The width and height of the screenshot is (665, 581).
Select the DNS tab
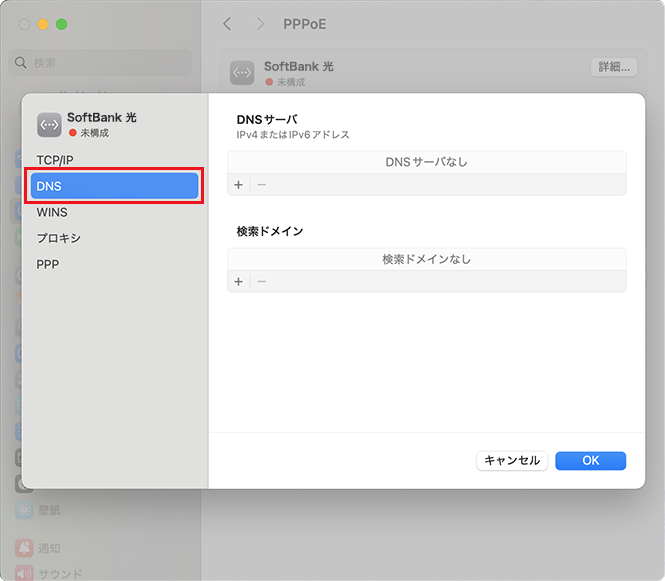click(x=114, y=186)
